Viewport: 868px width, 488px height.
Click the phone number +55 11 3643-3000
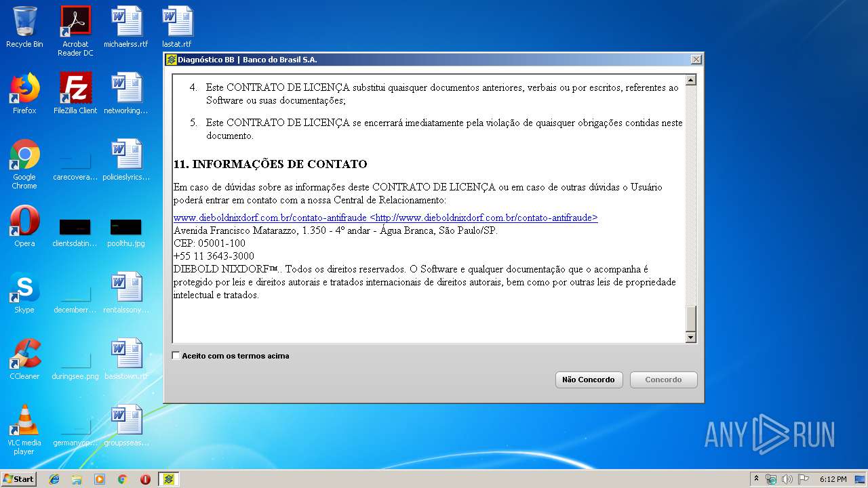214,256
